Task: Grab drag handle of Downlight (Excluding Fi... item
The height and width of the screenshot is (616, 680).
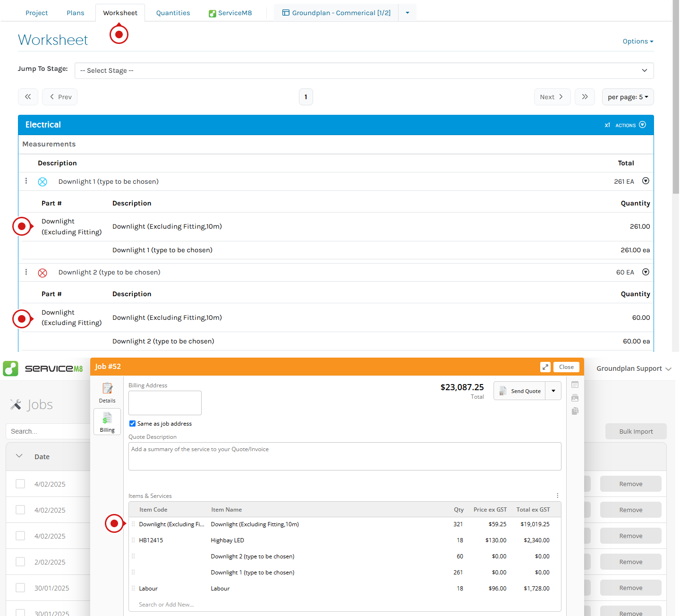Action: point(133,524)
